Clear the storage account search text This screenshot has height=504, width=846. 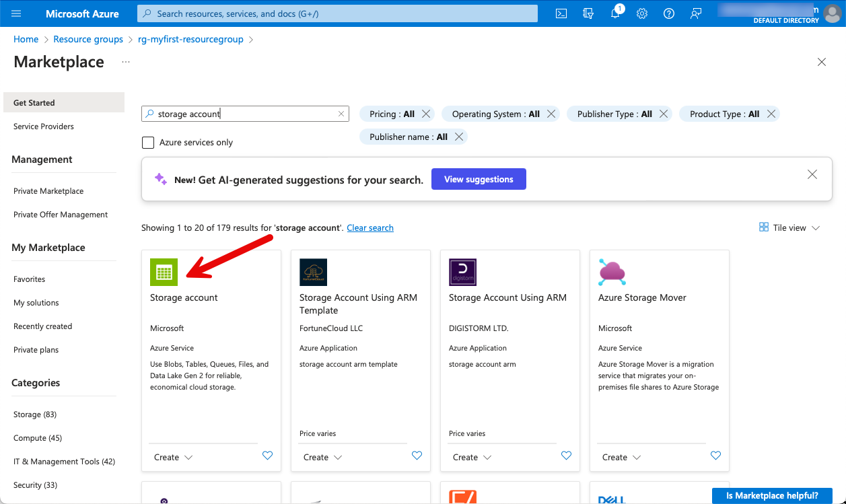(x=341, y=114)
